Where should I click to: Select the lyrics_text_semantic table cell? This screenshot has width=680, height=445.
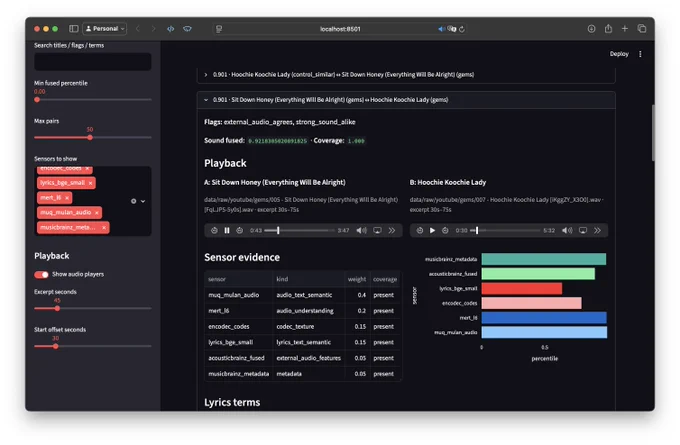[308, 342]
